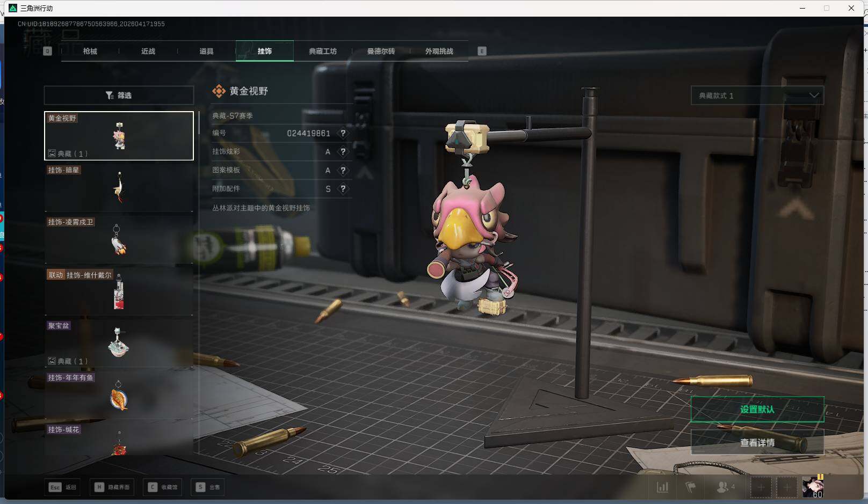Click the charm list scrollbar
The image size is (868, 504).
[199, 123]
